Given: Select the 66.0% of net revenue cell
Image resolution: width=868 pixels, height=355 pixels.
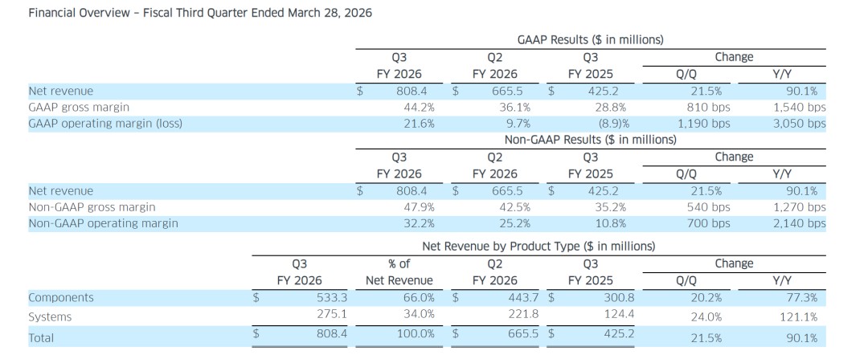Looking at the screenshot, I should tap(419, 297).
